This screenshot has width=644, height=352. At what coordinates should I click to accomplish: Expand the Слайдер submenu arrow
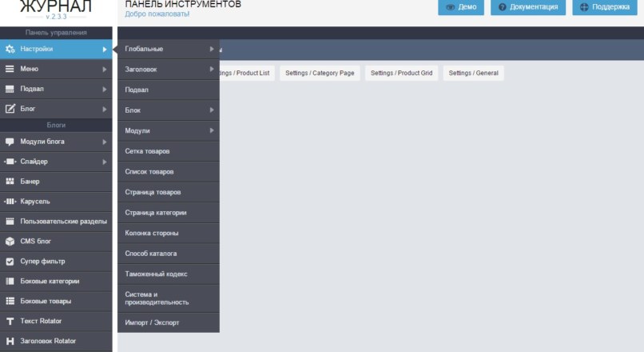105,162
